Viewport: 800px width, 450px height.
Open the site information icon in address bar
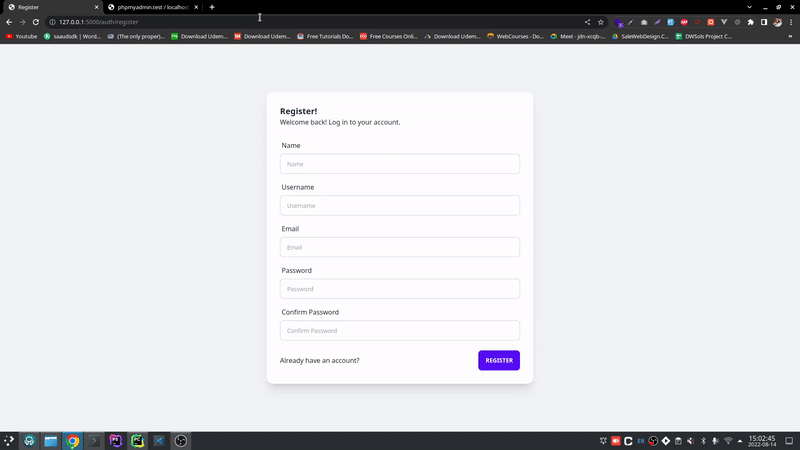pyautogui.click(x=52, y=22)
